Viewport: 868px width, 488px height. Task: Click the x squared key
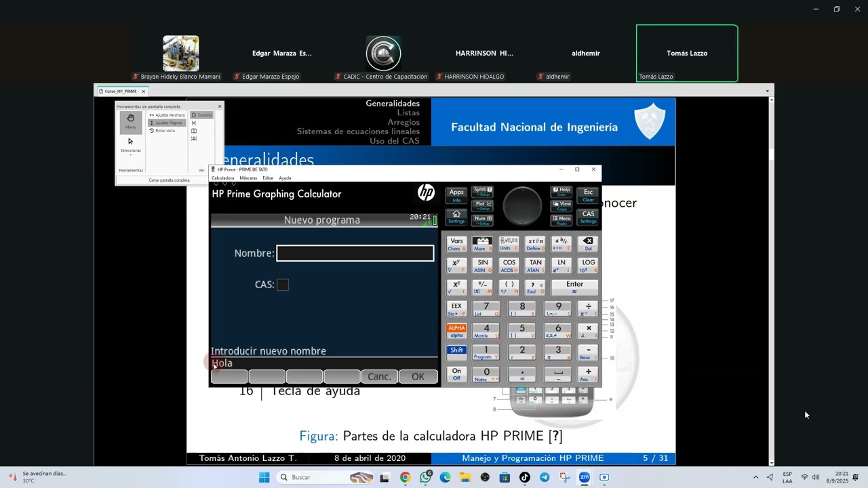point(456,287)
